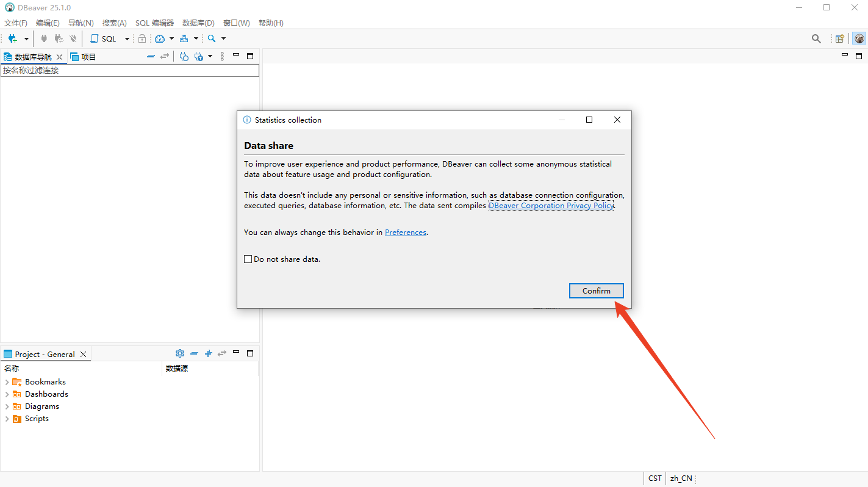Open a new SQL script editor
This screenshot has height=487, width=868.
pyautogui.click(x=104, y=38)
